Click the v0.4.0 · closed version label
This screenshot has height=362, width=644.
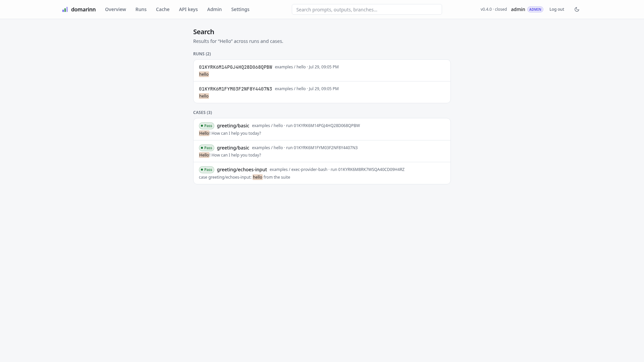click(493, 9)
